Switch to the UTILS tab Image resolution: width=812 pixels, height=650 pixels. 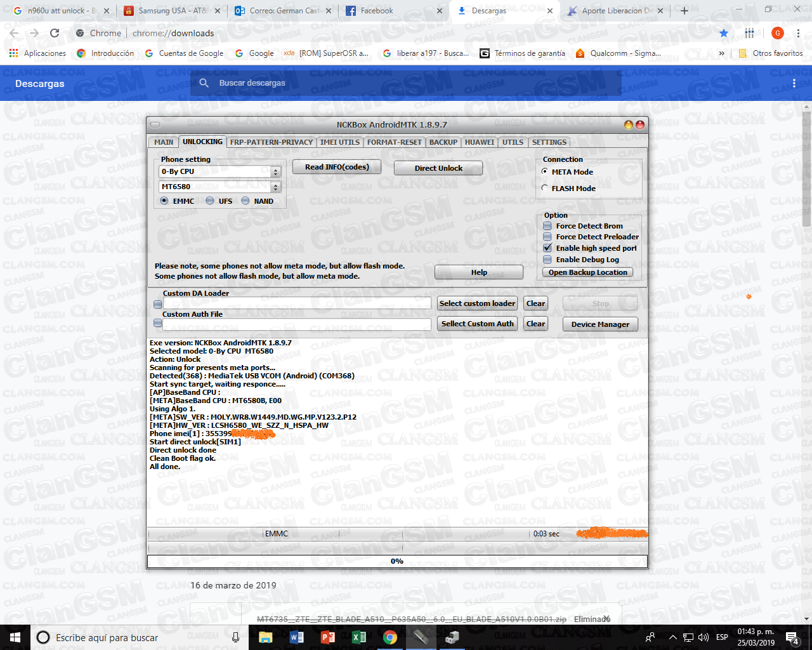click(x=513, y=142)
